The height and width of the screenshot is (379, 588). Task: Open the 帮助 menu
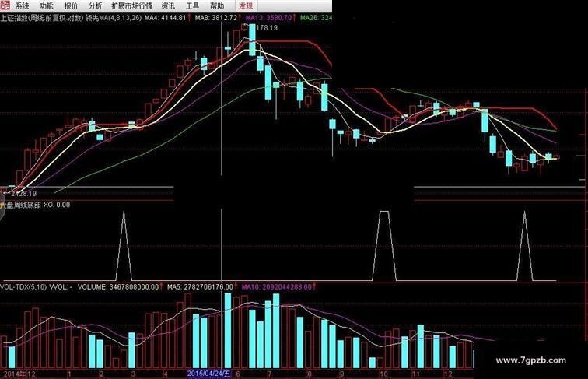pyautogui.click(x=217, y=5)
